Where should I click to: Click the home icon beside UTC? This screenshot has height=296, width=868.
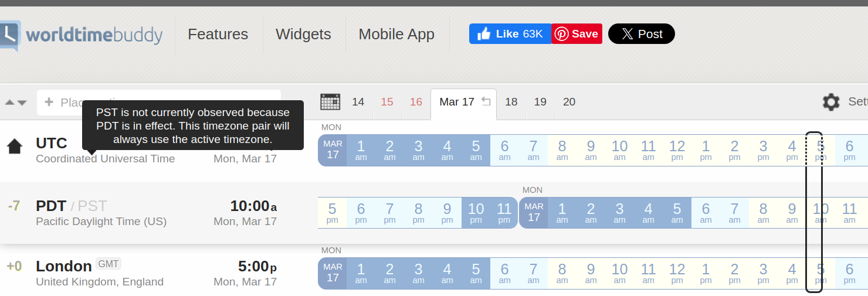[15, 146]
